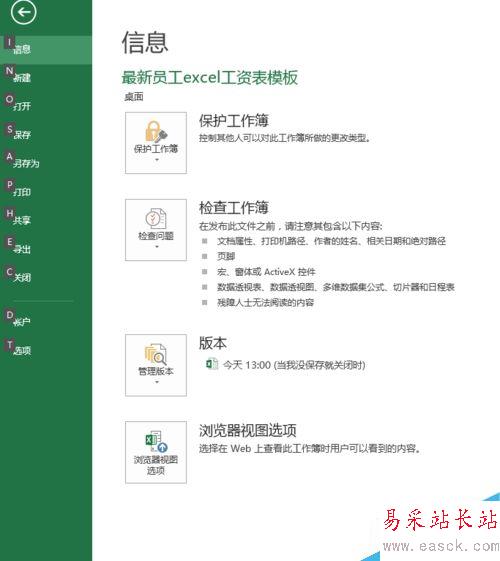Image resolution: width=500 pixels, height=561 pixels.
Task: Expand the 保护工作簿 dropdown arrow
Action: (x=157, y=160)
